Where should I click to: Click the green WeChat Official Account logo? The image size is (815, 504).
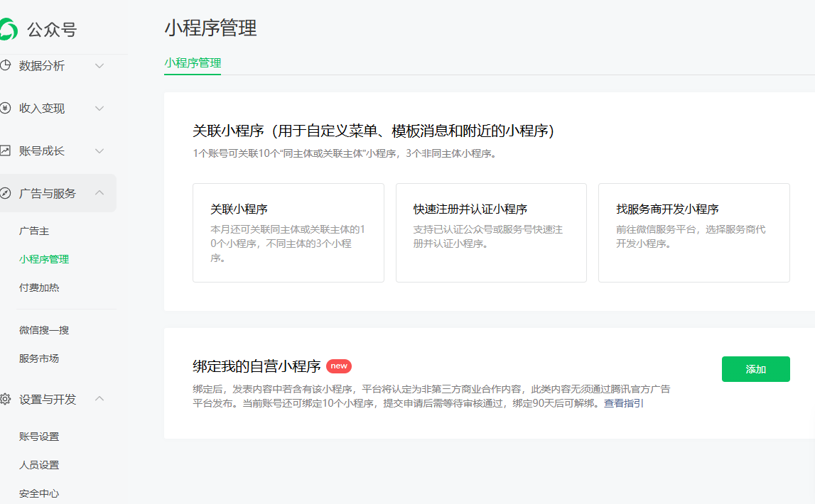tap(8, 29)
